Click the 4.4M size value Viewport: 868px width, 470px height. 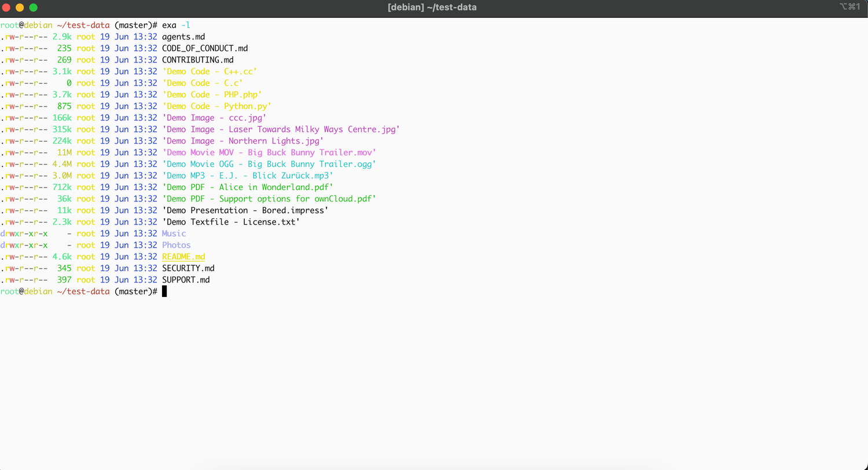(x=62, y=164)
